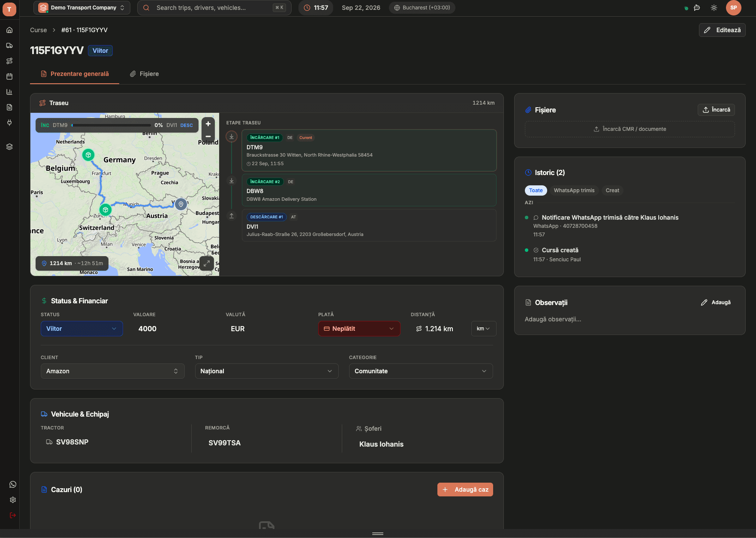
Task: Open the Viitor status dropdown
Action: tap(82, 329)
